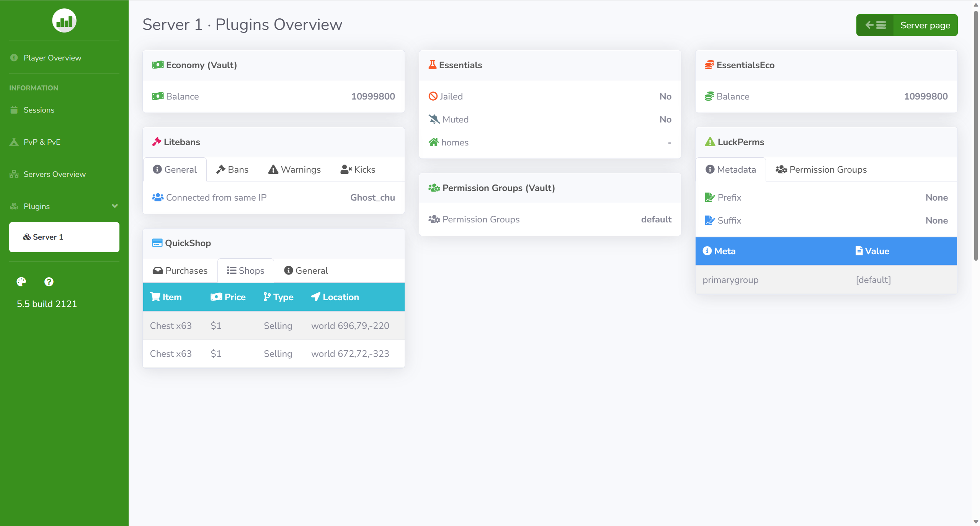This screenshot has width=980, height=526.
Task: Go to Servers Overview page
Action: coord(55,174)
